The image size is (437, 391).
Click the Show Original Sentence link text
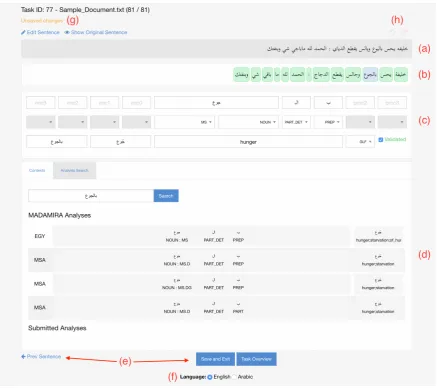tap(99, 32)
